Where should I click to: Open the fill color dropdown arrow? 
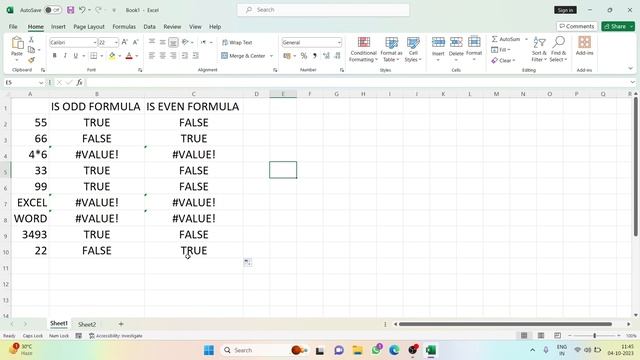coord(120,56)
